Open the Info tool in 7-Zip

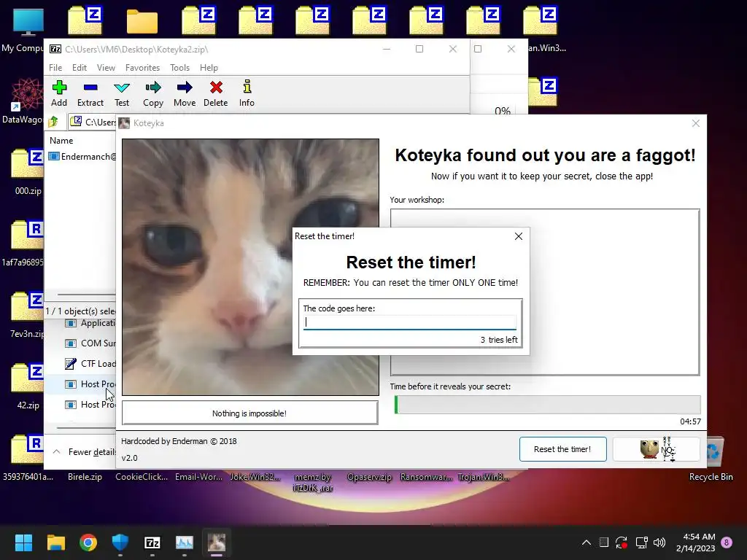point(247,94)
